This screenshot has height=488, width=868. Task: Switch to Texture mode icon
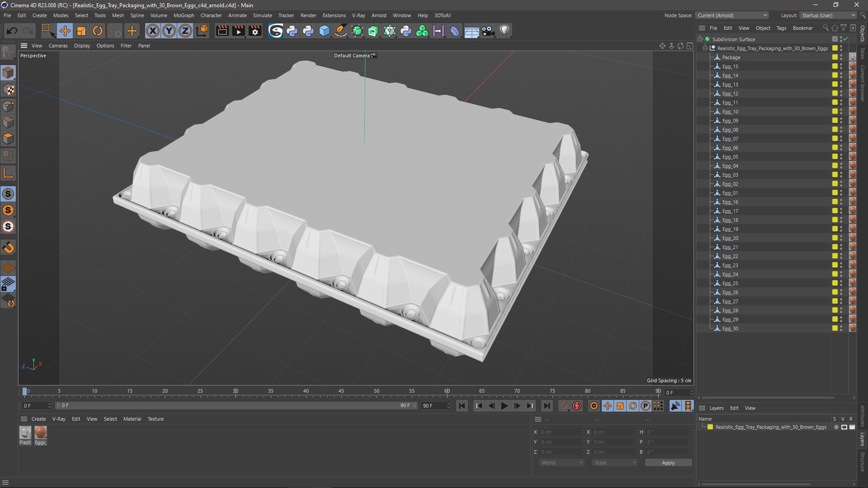[x=8, y=89]
